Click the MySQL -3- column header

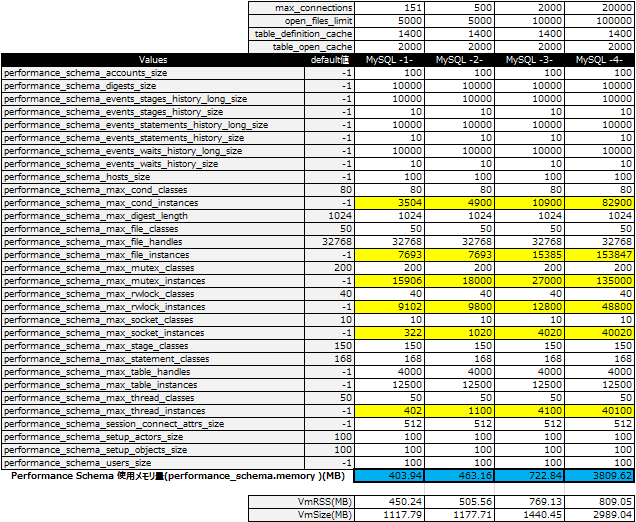(529, 60)
